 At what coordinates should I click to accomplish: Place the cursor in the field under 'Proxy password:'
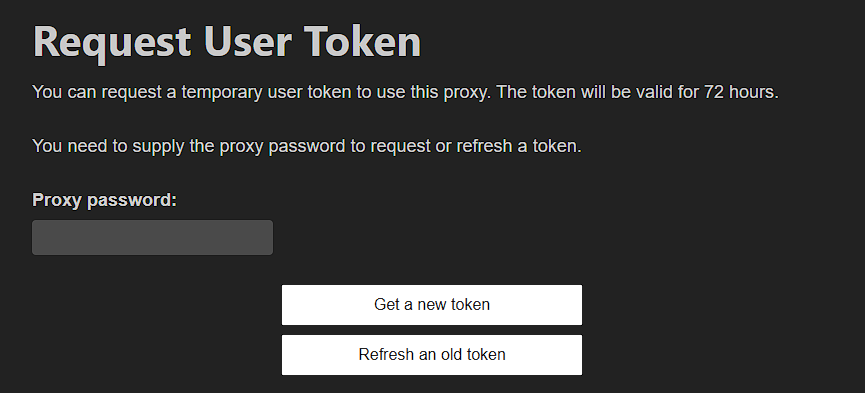pyautogui.click(x=152, y=237)
